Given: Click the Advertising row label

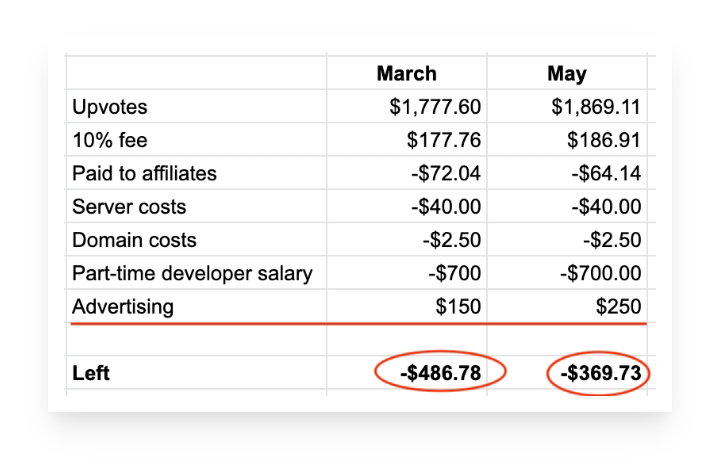Looking at the screenshot, I should (123, 307).
